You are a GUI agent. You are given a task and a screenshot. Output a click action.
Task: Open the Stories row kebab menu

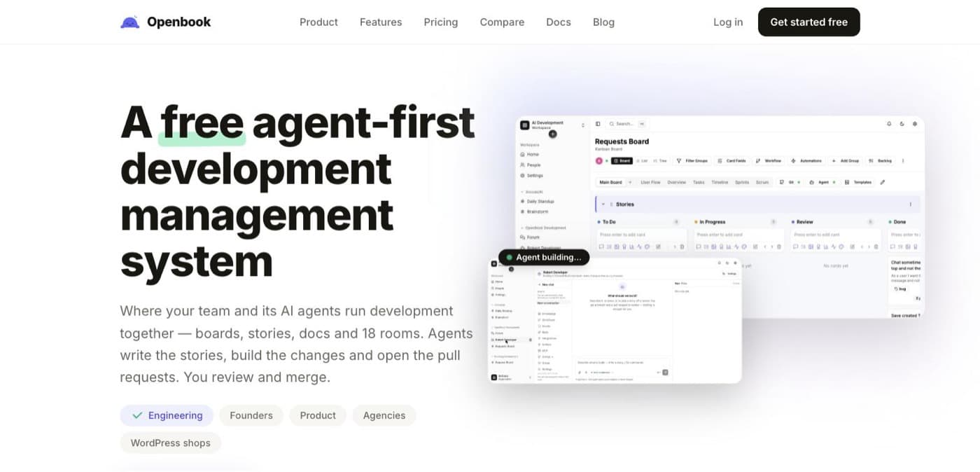910,204
